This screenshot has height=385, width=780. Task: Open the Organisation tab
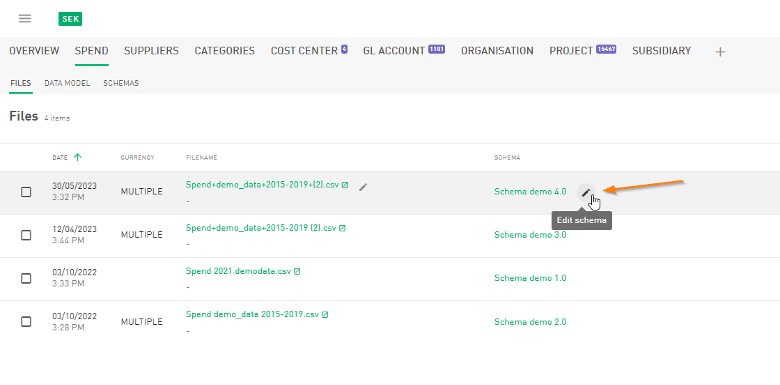[x=497, y=51]
